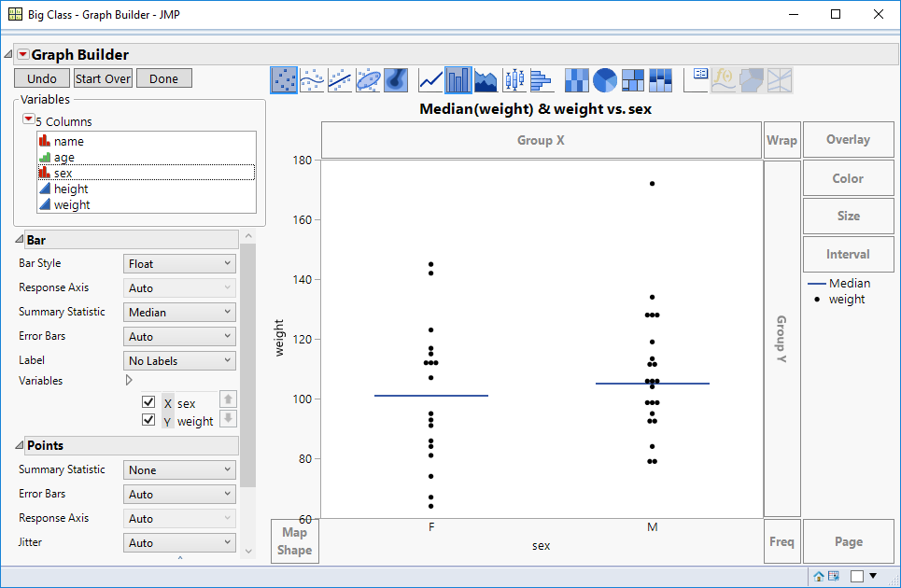The image size is (901, 588).
Task: Select the Points element icon
Action: (x=284, y=79)
